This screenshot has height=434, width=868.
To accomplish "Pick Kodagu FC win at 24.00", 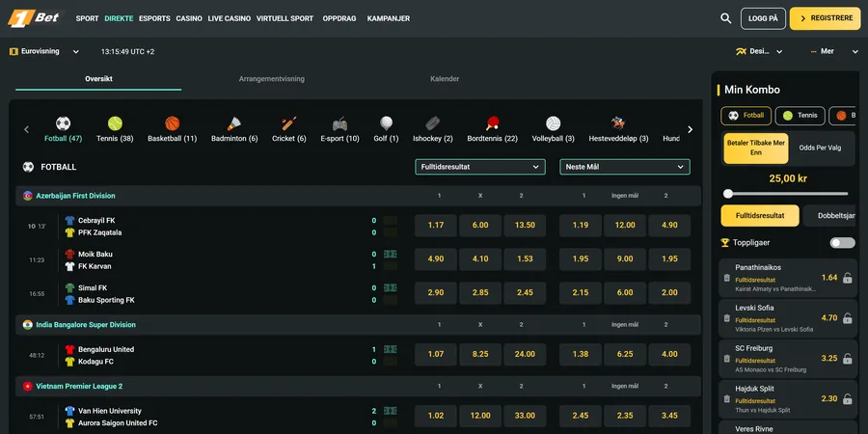I will click(x=525, y=354).
